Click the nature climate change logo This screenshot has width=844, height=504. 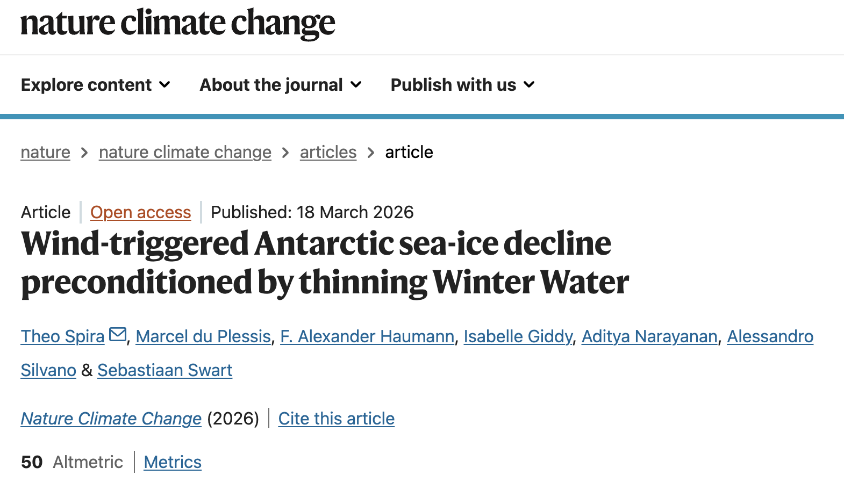tap(177, 24)
